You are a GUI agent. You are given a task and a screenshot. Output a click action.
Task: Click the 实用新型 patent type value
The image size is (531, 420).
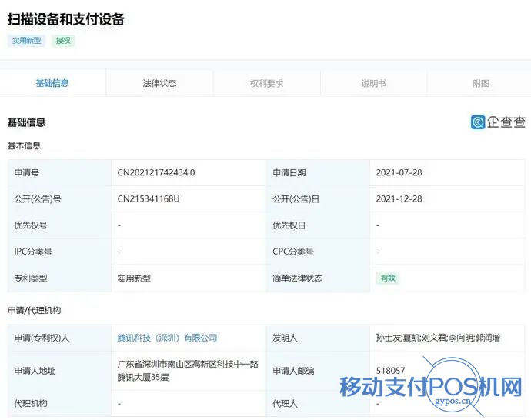click(134, 278)
